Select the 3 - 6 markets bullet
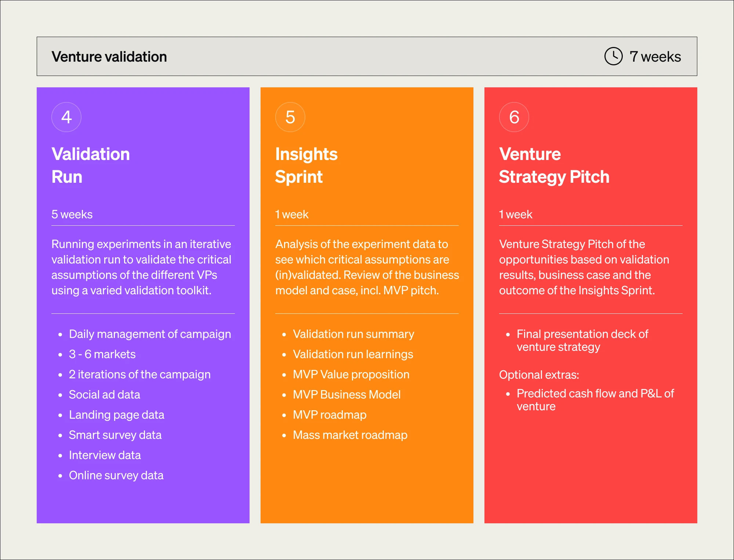Screen dimensions: 734x560 coord(102,354)
